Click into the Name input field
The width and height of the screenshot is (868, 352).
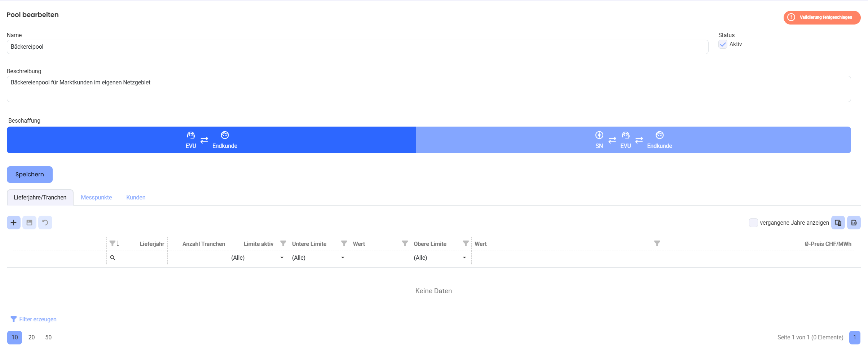click(x=357, y=47)
